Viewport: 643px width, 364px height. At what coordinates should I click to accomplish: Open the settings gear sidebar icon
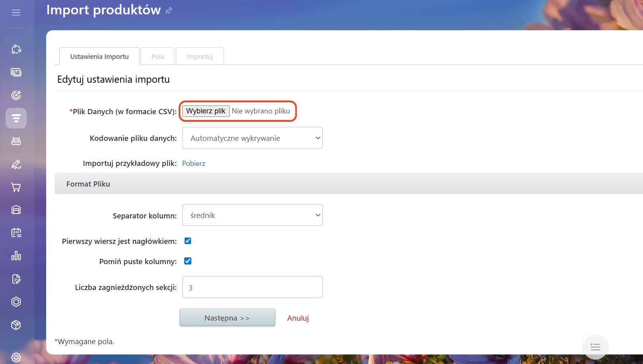click(x=16, y=357)
